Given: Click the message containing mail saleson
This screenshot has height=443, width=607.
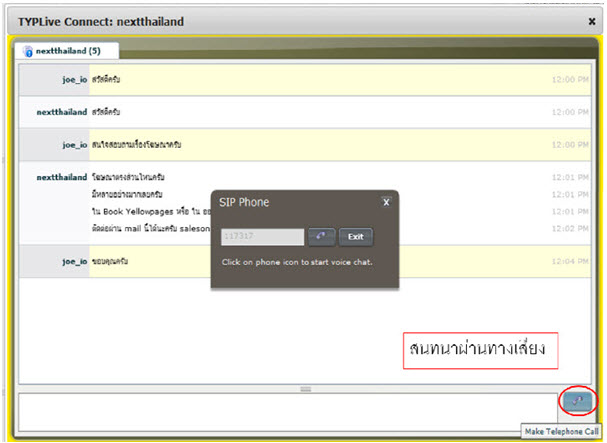Looking at the screenshot, I should point(151,229).
